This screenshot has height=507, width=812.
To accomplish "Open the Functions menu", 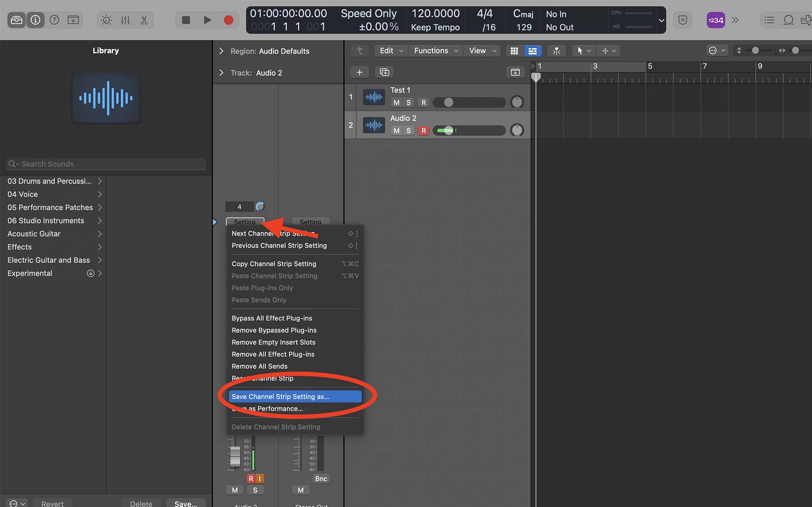I will [436, 51].
